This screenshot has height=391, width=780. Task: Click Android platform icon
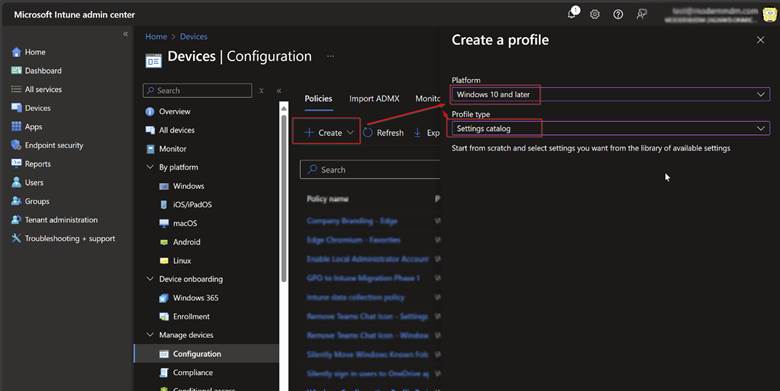[164, 242]
